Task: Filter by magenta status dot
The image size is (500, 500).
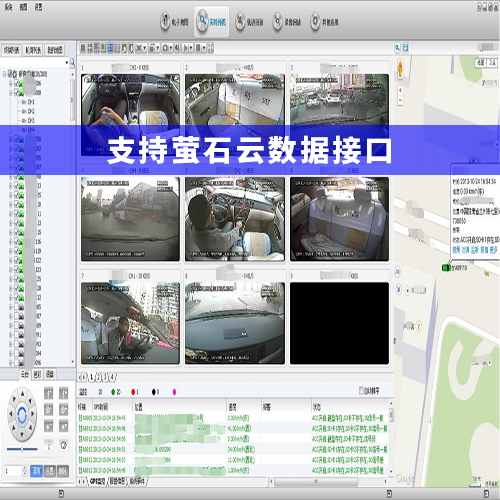Action: point(174,392)
